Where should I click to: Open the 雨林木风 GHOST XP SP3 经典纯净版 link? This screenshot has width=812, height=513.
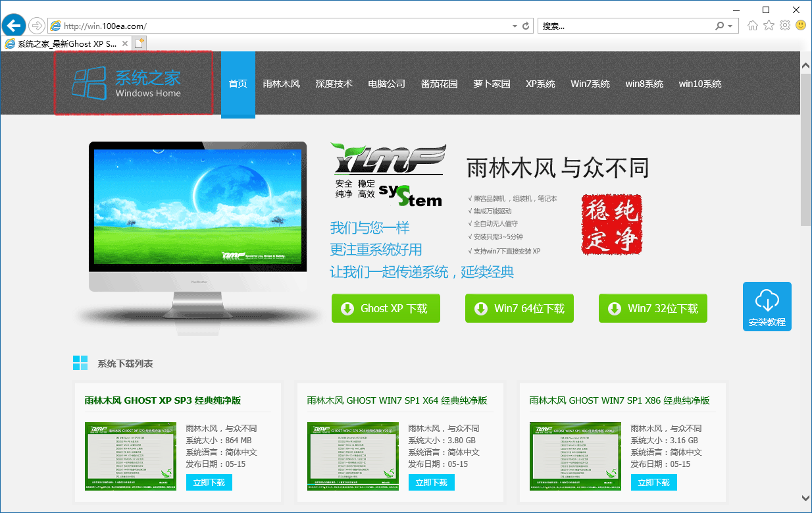[163, 400]
